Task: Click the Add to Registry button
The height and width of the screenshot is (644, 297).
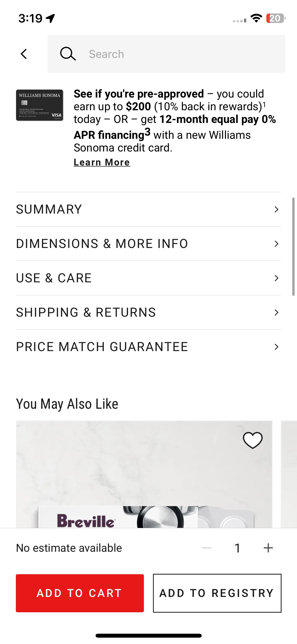Action: pyautogui.click(x=217, y=593)
